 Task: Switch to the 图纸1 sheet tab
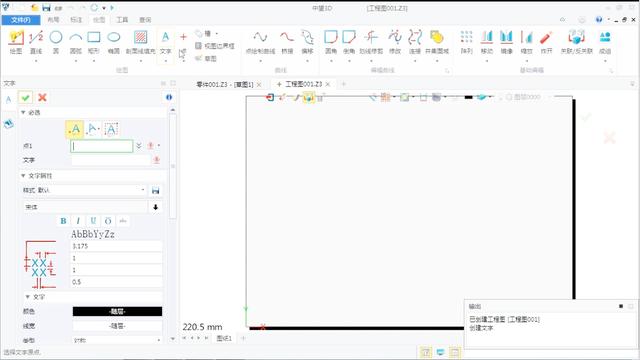pos(224,338)
